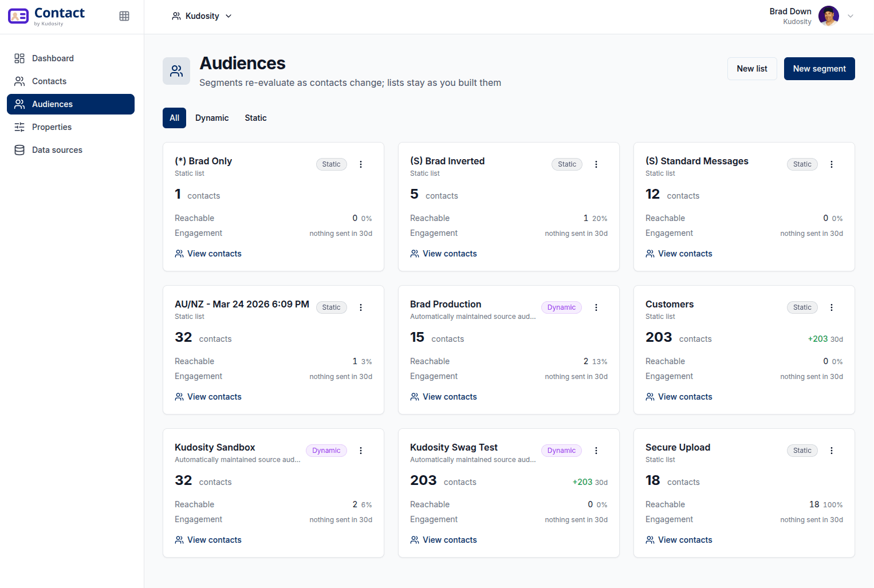View contacts for Customers list
Image resolution: width=874 pixels, height=588 pixels.
click(x=679, y=397)
